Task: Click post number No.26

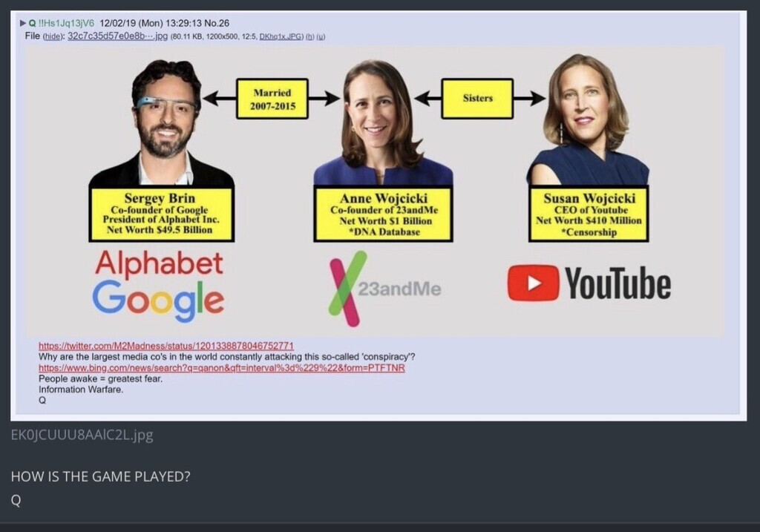Action: (217, 23)
